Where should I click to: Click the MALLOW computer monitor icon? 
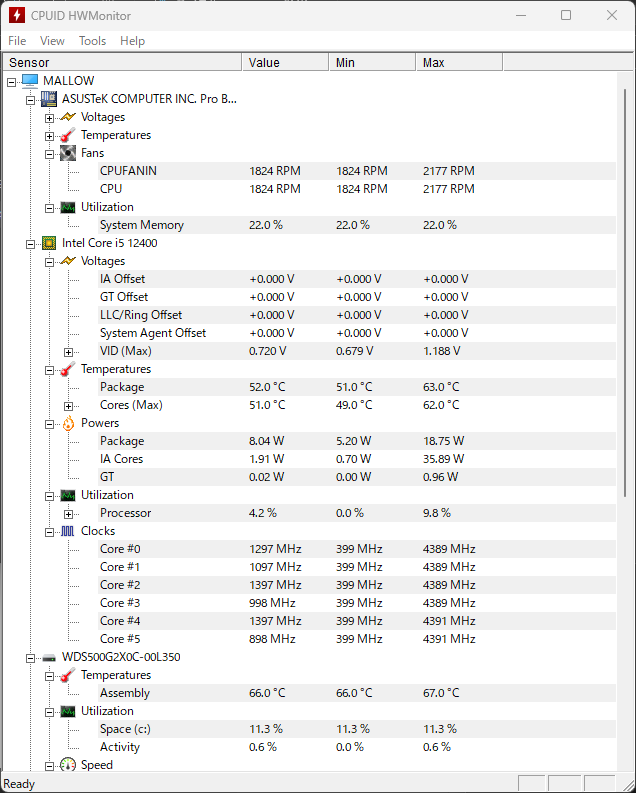[30, 80]
